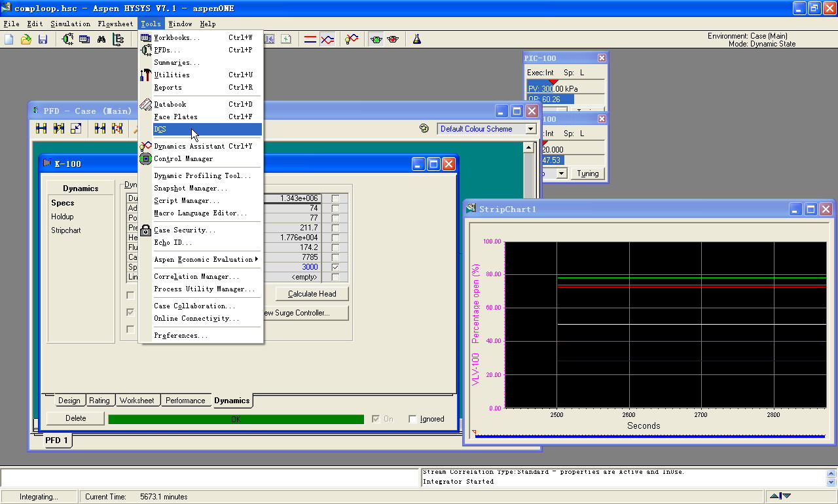Choose Face Plates from Tools menu
Screen dimensions: 838x504
[x=207, y=117]
